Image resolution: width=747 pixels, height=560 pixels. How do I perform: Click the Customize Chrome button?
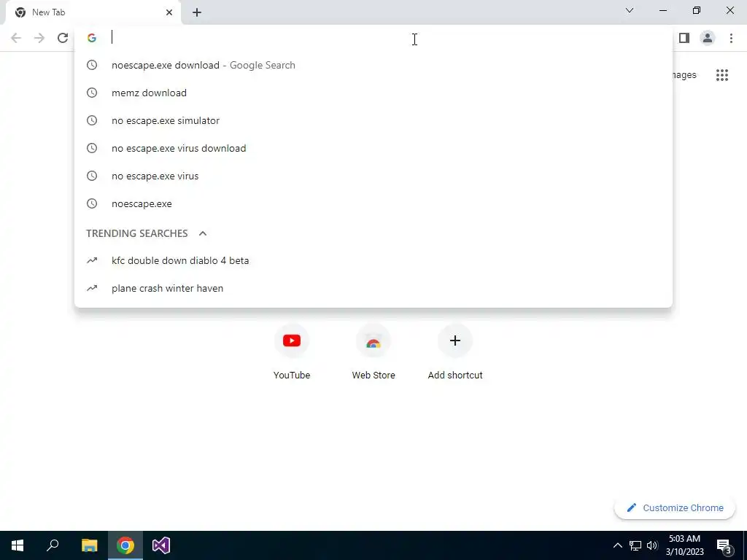click(x=675, y=508)
